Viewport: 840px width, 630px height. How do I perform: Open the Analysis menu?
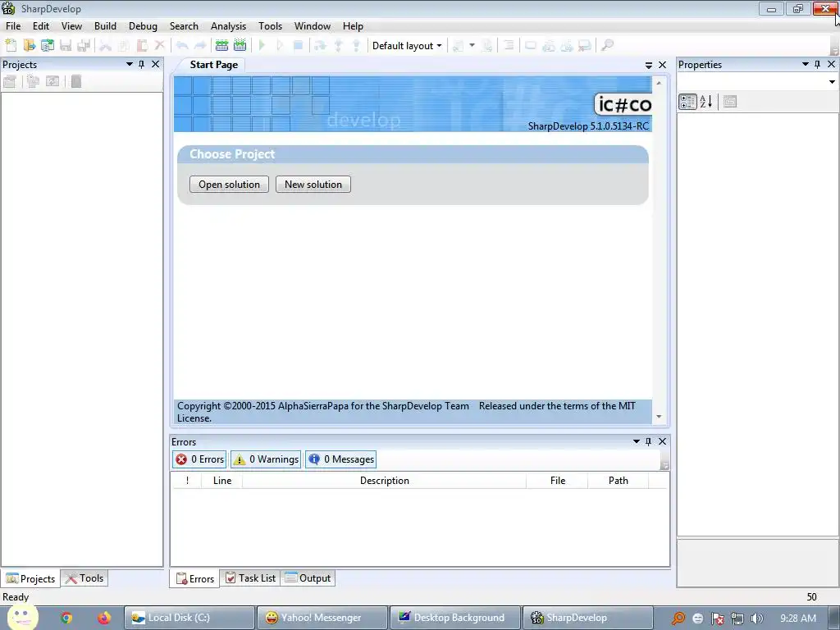[228, 25]
